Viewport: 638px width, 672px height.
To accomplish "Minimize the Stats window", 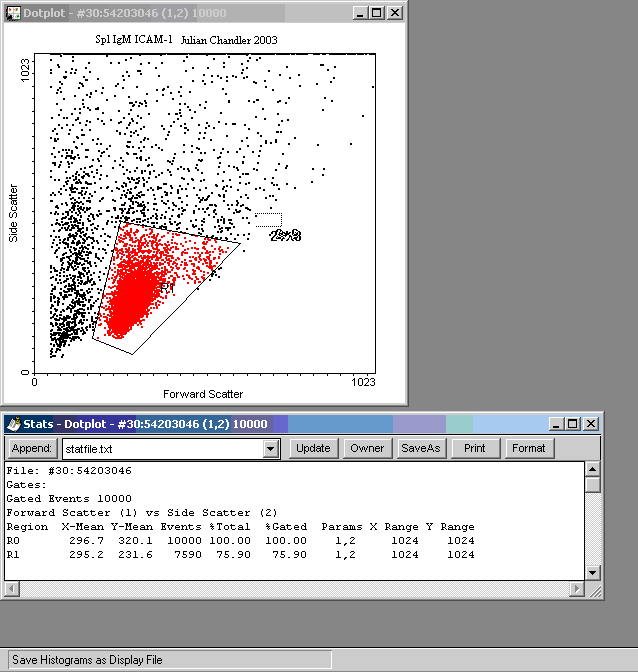I will pos(556,424).
